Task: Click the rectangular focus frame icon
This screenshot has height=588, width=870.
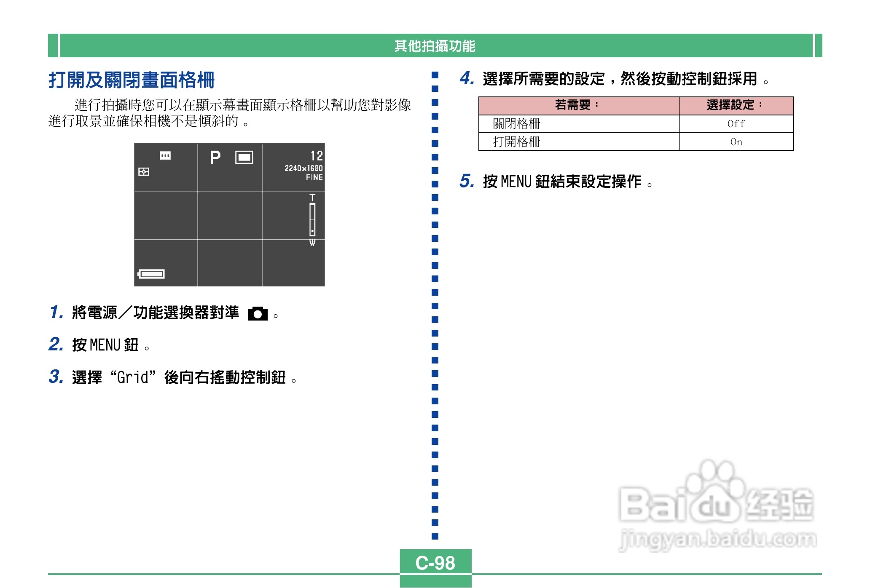Action: pyautogui.click(x=244, y=157)
